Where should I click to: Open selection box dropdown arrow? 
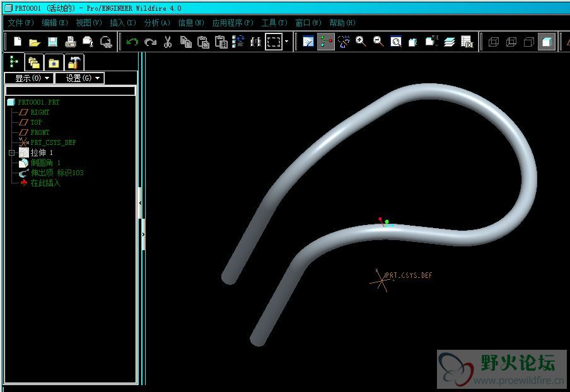tap(286, 42)
